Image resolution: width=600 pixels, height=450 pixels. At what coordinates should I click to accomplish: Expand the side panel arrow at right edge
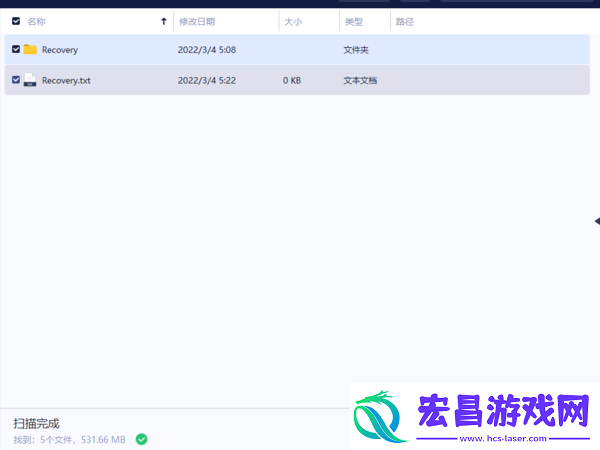(x=597, y=221)
